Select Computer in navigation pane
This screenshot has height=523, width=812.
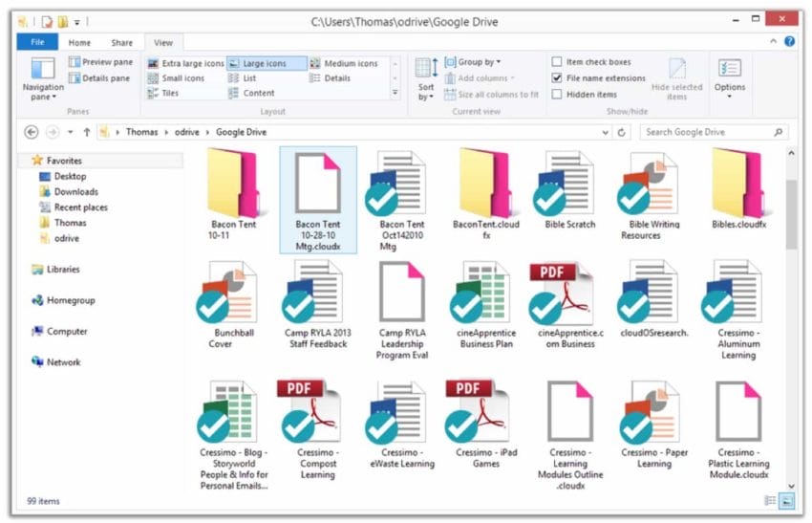click(67, 332)
